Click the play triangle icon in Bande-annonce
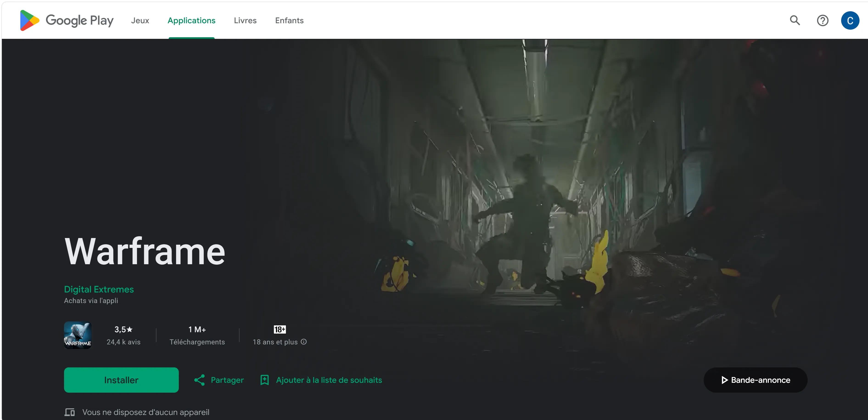Image resolution: width=868 pixels, height=420 pixels. pos(725,380)
